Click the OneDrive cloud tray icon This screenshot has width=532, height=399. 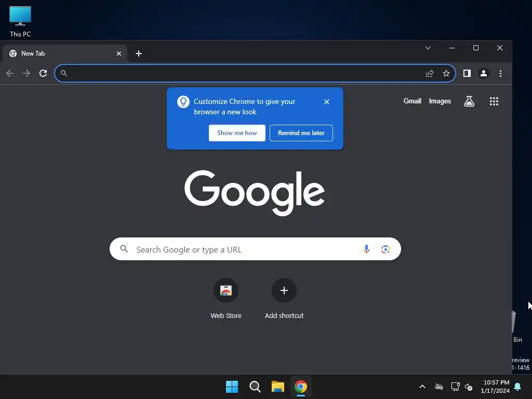point(439,387)
